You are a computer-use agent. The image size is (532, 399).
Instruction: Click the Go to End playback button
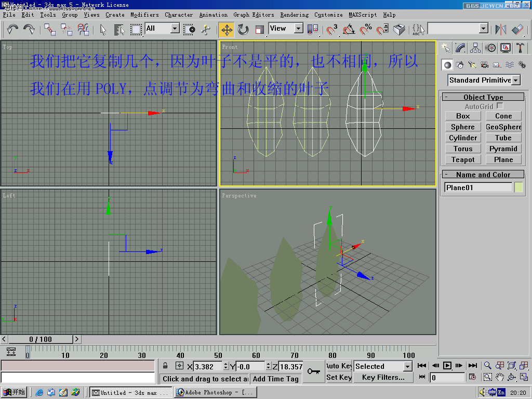472,365
